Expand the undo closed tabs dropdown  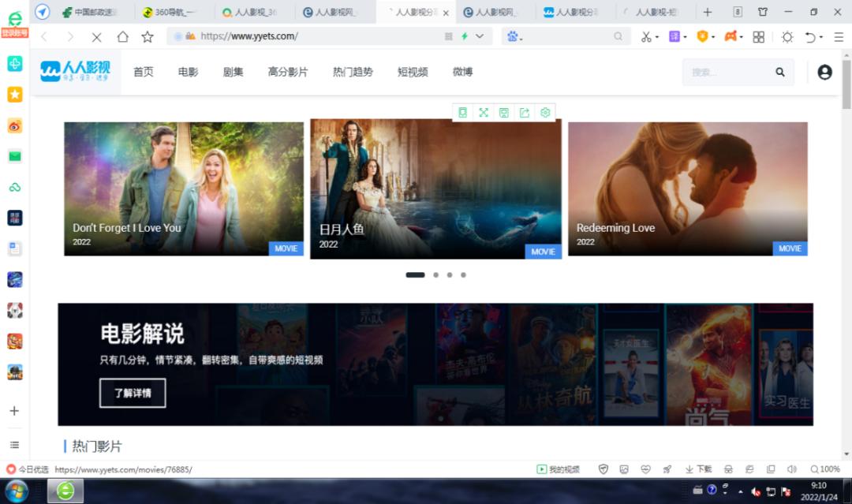tap(821, 37)
